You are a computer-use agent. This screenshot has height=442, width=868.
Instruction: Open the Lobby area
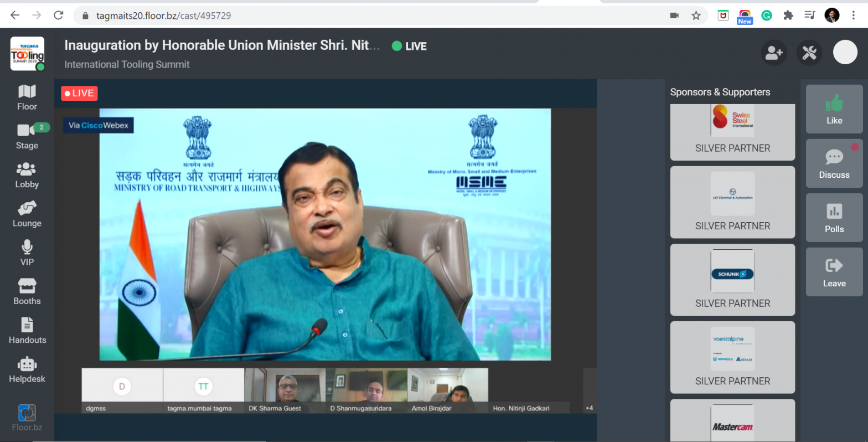pos(27,175)
